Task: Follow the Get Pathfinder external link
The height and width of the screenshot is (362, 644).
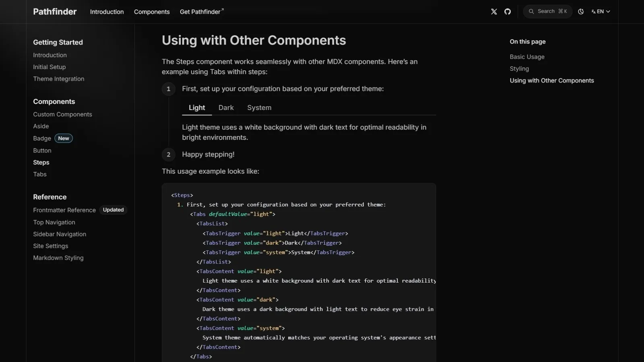Action: pyautogui.click(x=201, y=12)
